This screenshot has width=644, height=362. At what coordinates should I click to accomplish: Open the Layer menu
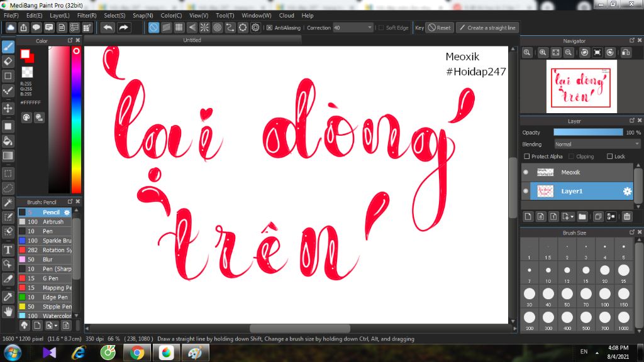[x=60, y=15]
